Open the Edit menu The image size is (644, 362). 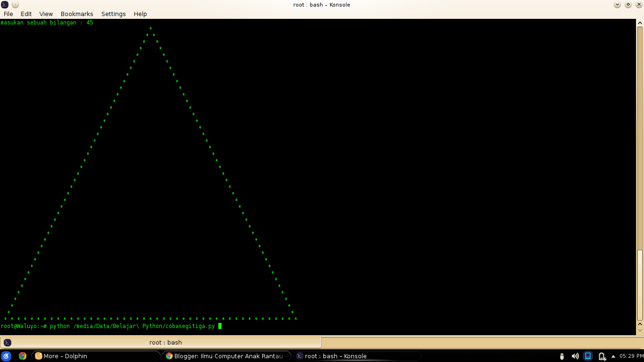(x=26, y=14)
